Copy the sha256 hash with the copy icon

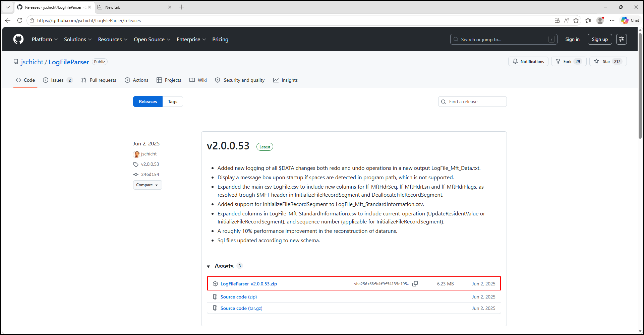[415, 284]
